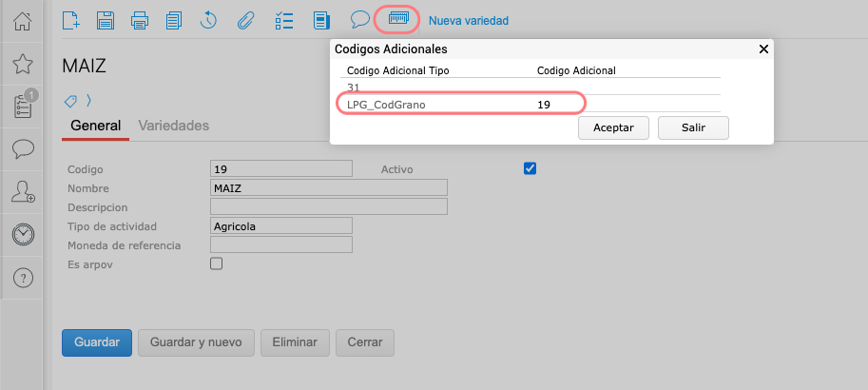Open favorites star in sidebar
This screenshot has height=390, width=868.
(24, 64)
